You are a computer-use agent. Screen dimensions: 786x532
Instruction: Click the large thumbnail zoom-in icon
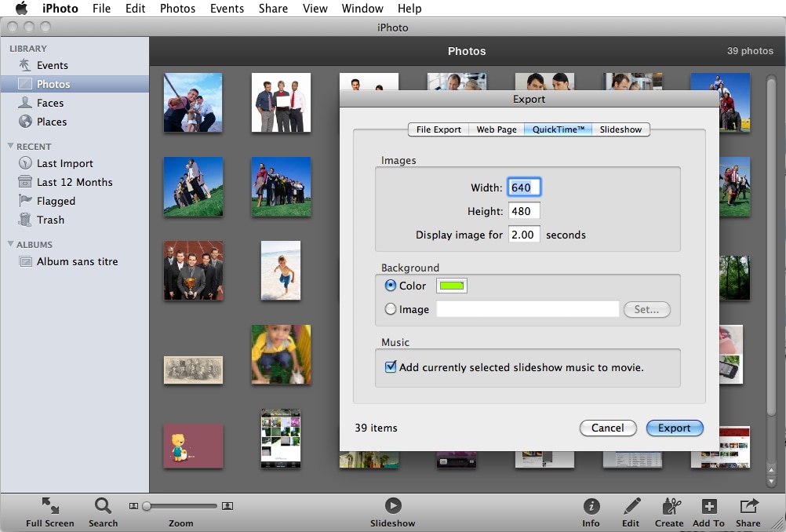227,506
